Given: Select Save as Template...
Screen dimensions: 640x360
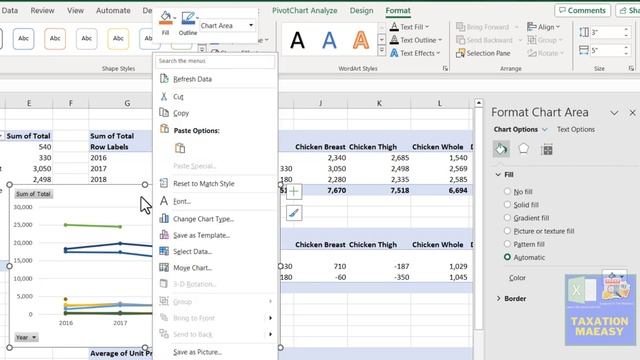Looking at the screenshot, I should click(201, 235).
